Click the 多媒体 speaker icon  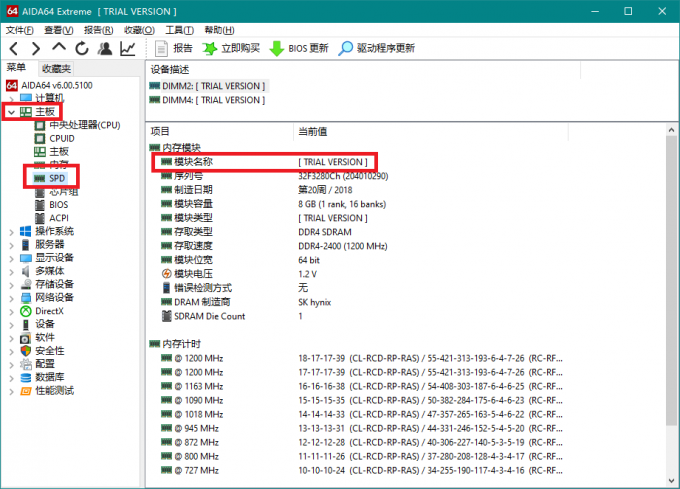pos(26,271)
